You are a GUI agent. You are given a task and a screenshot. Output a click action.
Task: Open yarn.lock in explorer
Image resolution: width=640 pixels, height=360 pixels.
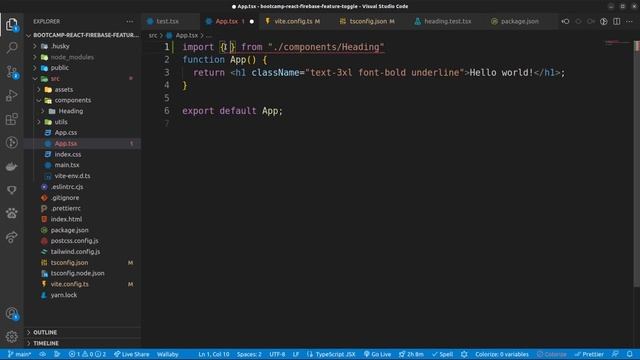[x=82, y=295]
